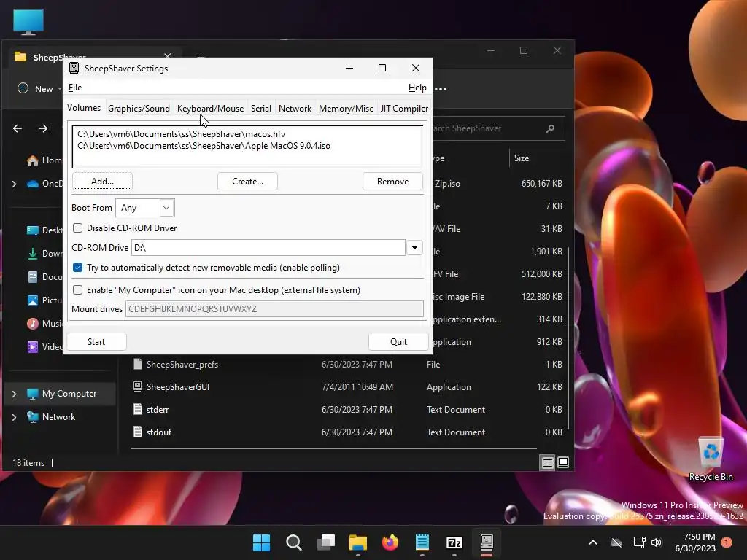Click SheepShaver icon in taskbar
The height and width of the screenshot is (560, 747).
487,542
